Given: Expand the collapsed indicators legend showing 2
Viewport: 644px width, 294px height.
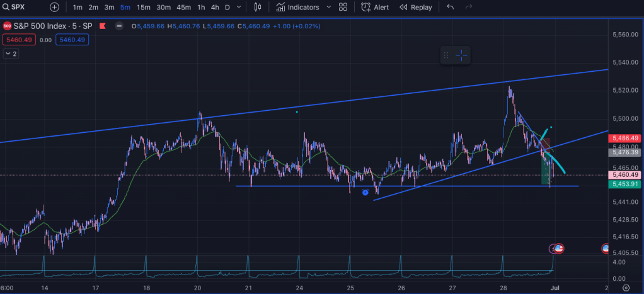Looking at the screenshot, I should [x=11, y=54].
